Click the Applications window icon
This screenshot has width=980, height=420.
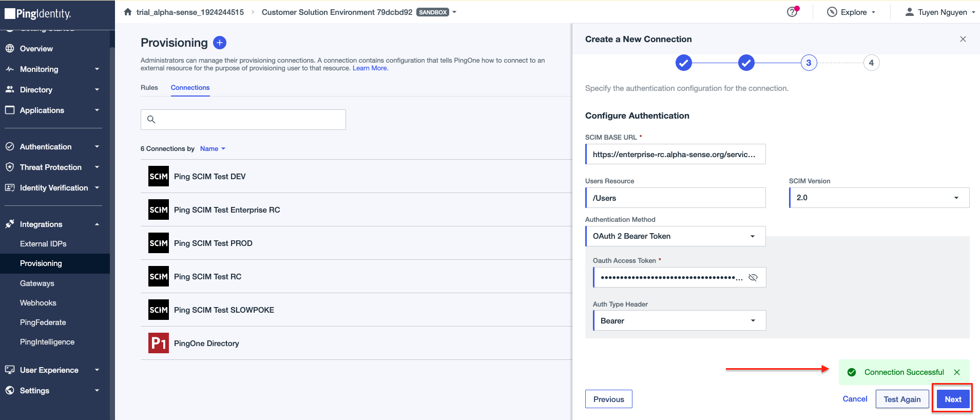(10, 110)
